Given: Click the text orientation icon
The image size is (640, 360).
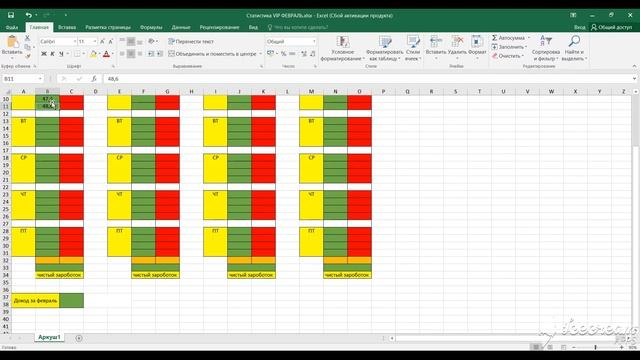Looking at the screenshot, I should tap(152, 41).
